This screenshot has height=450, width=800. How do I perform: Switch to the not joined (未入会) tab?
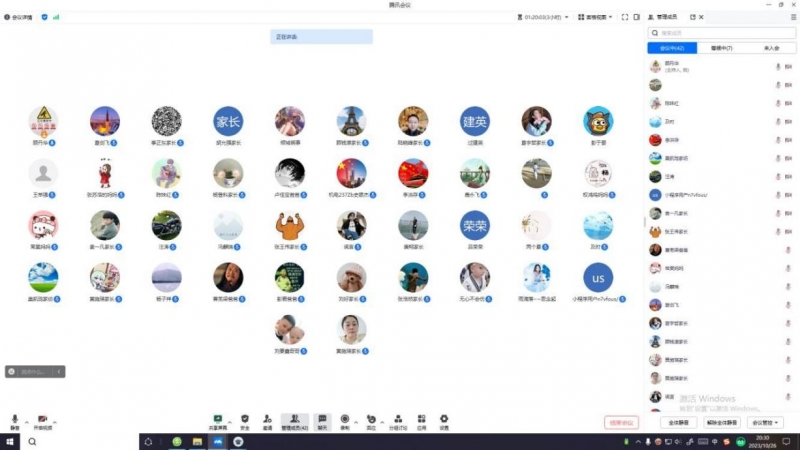[770, 48]
